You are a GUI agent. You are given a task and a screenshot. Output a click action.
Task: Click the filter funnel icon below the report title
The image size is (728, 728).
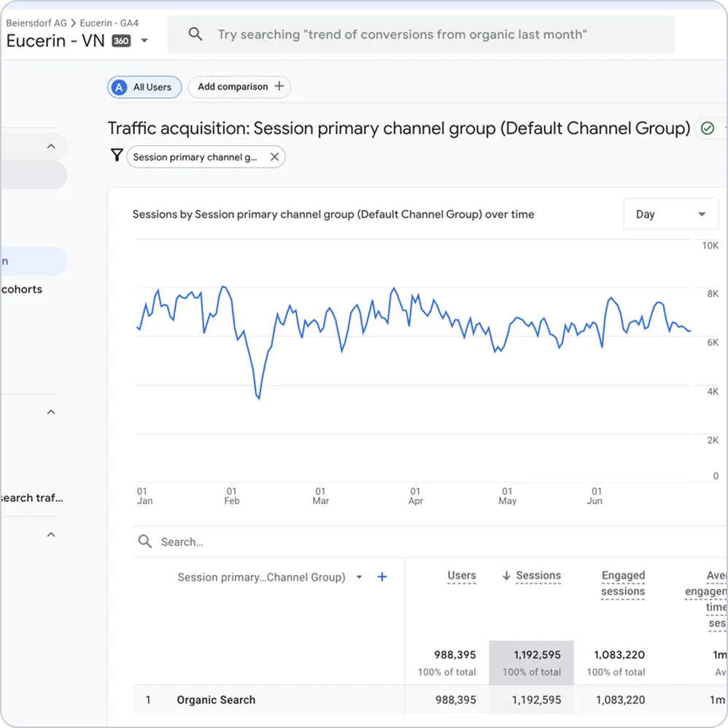(117, 155)
